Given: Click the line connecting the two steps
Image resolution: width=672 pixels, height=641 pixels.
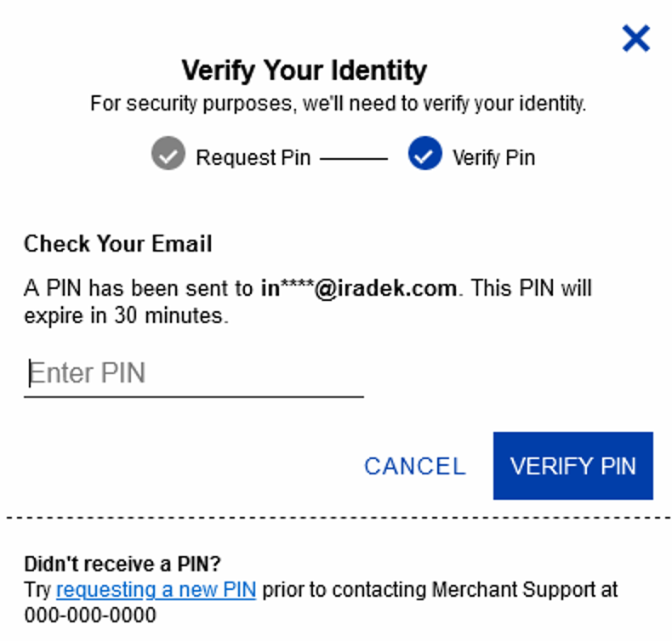Looking at the screenshot, I should [x=354, y=159].
